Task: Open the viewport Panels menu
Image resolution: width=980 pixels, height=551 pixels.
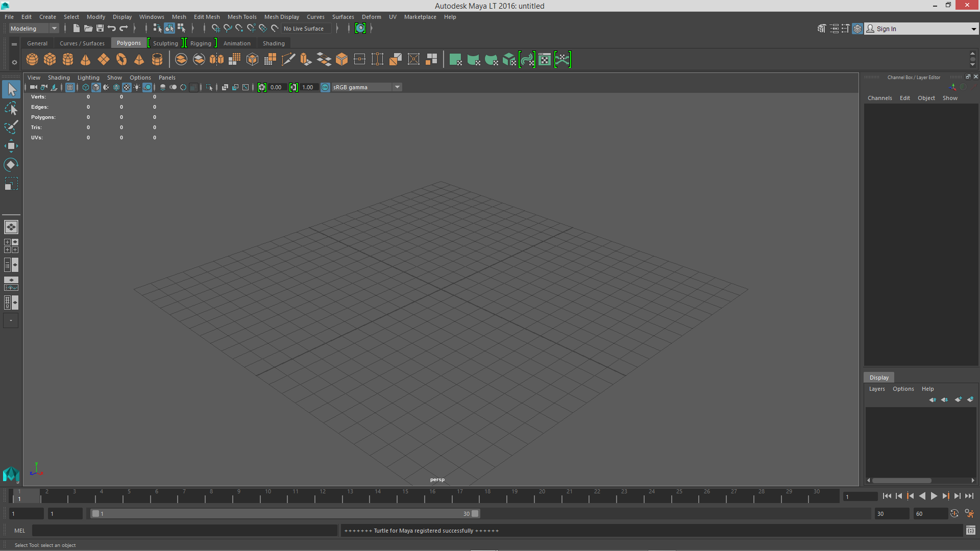Action: point(167,78)
